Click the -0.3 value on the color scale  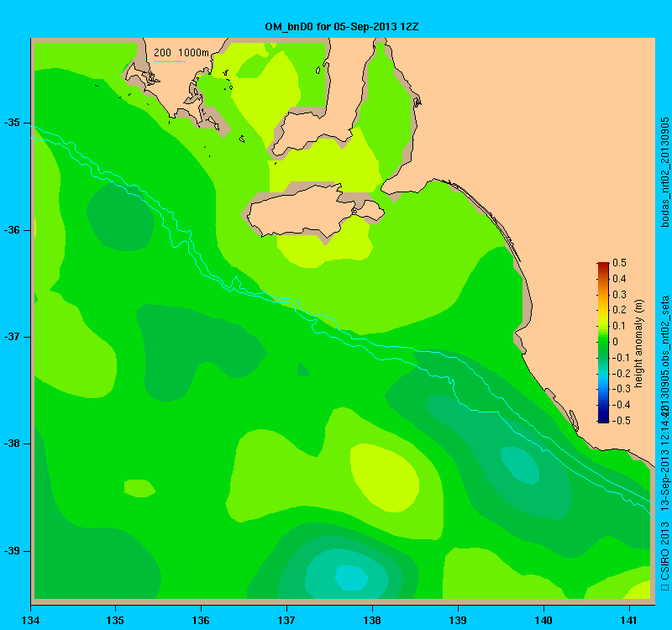click(x=621, y=389)
